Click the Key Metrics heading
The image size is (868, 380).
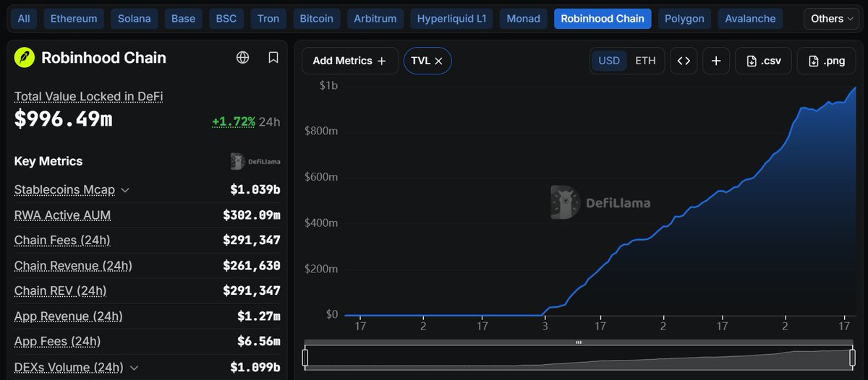(x=48, y=161)
